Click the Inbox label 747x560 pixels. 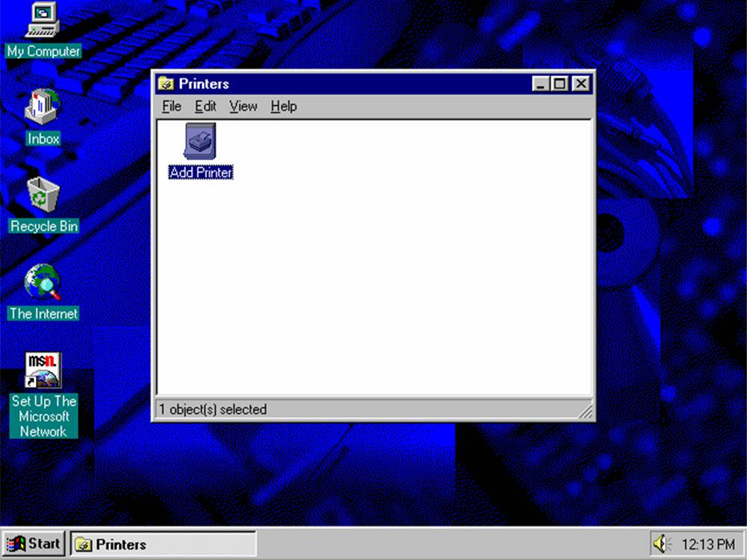(43, 139)
